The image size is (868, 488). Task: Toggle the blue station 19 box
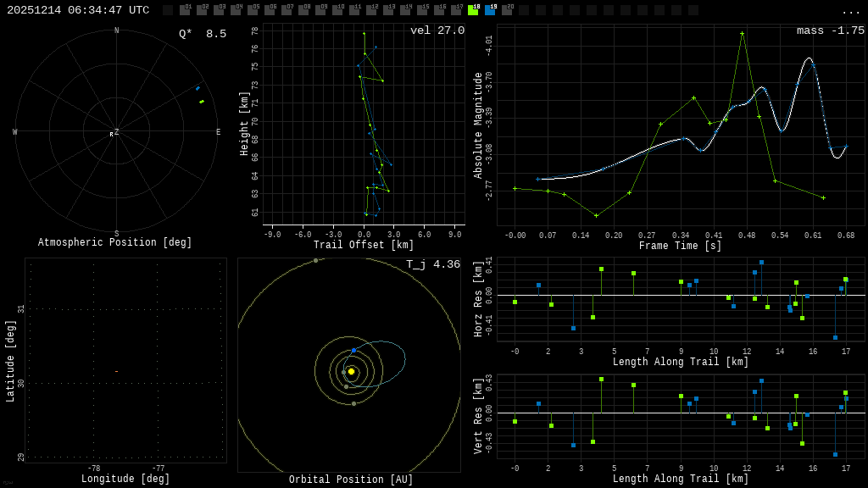click(x=490, y=10)
